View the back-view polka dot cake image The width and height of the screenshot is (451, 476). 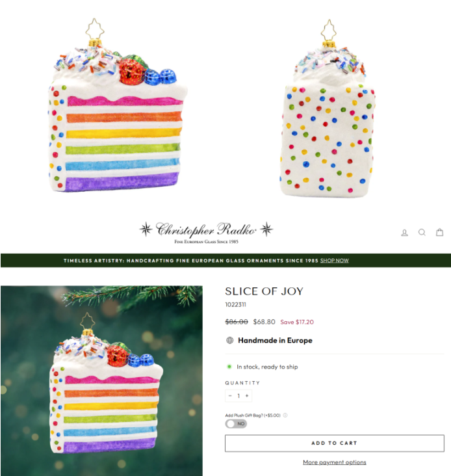[328, 108]
